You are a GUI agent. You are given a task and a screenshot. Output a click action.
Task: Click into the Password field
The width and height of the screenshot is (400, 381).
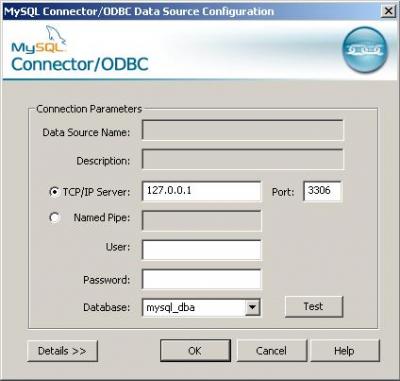pyautogui.click(x=202, y=279)
